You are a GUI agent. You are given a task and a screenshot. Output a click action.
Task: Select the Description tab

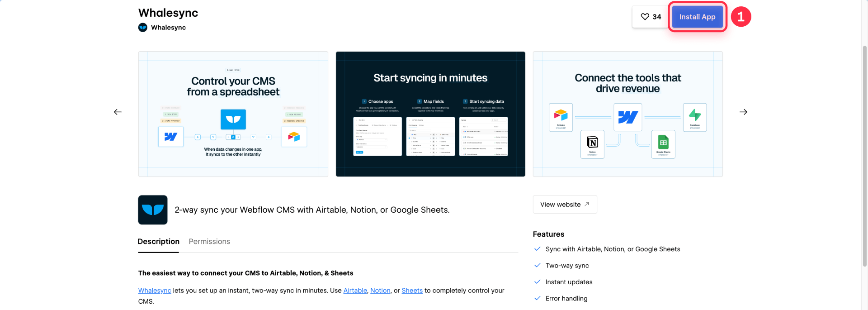(x=159, y=242)
